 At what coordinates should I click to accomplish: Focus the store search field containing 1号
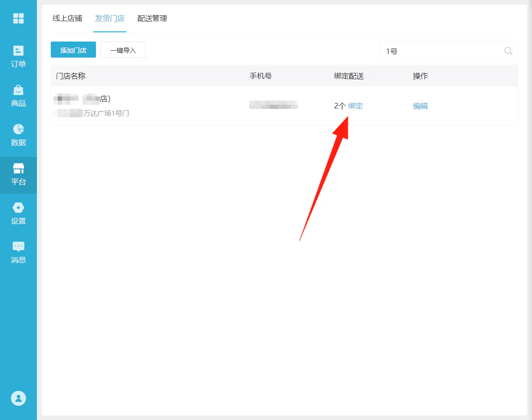point(449,51)
